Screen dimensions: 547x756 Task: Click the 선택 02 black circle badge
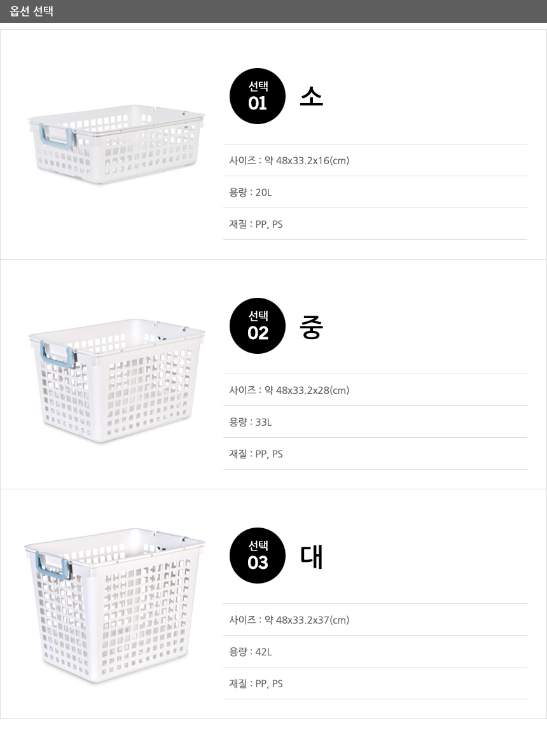point(258,326)
